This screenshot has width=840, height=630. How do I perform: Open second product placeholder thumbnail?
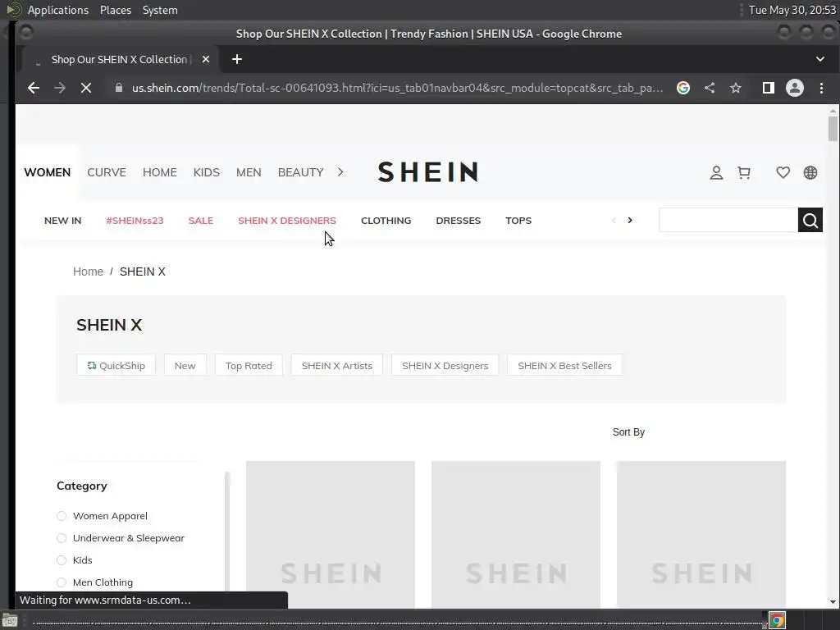point(516,535)
